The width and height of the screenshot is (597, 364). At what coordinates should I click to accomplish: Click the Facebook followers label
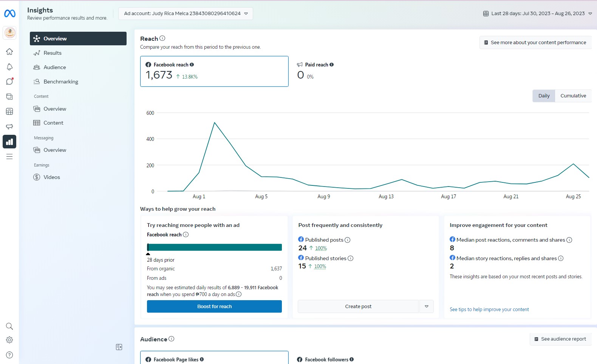(326, 359)
